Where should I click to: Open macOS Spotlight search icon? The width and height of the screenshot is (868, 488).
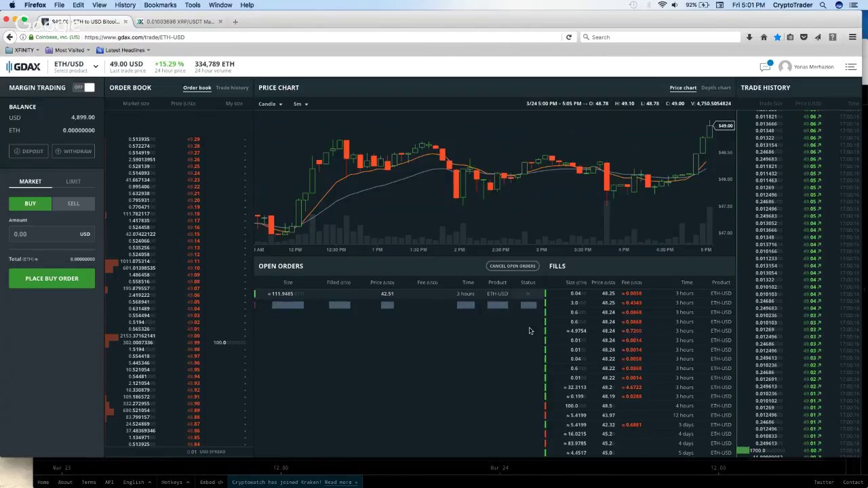click(x=823, y=5)
